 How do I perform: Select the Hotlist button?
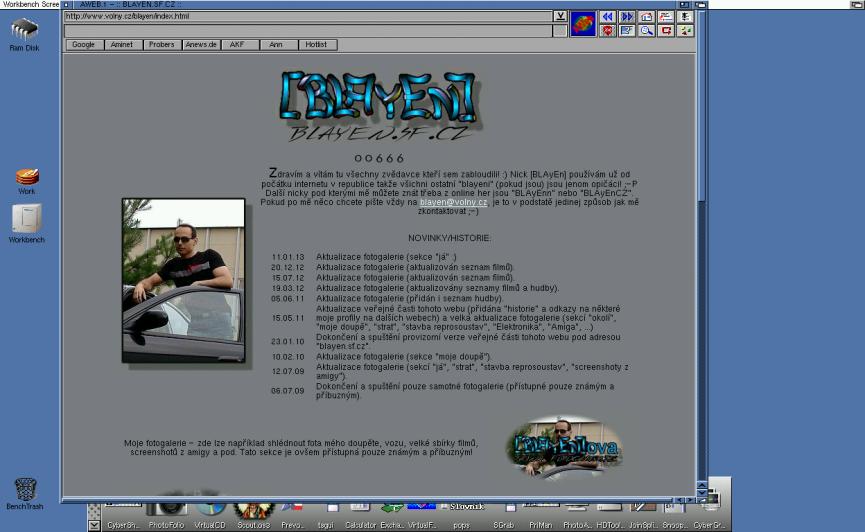point(317,45)
